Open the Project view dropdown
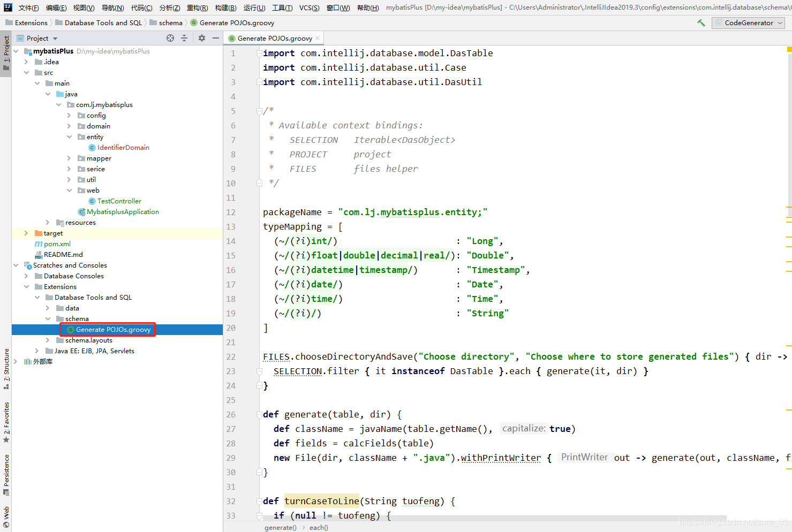The height and width of the screenshot is (532, 792). (37, 39)
